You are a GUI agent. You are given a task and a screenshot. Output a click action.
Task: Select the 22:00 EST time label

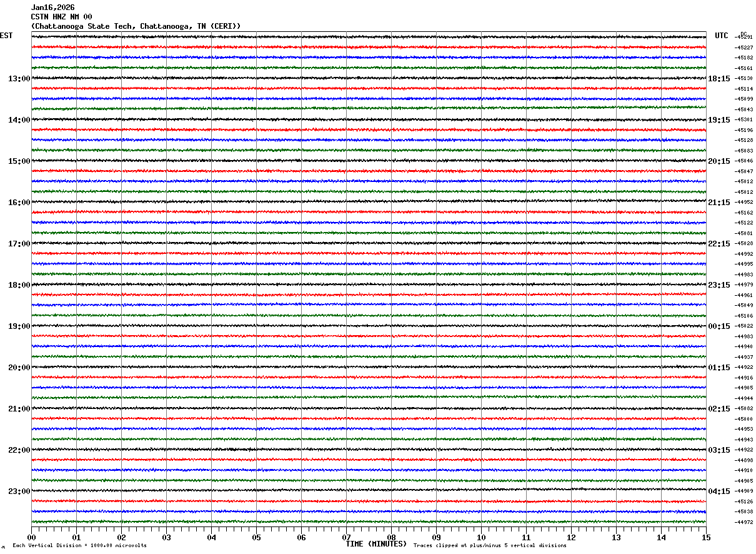coord(19,450)
